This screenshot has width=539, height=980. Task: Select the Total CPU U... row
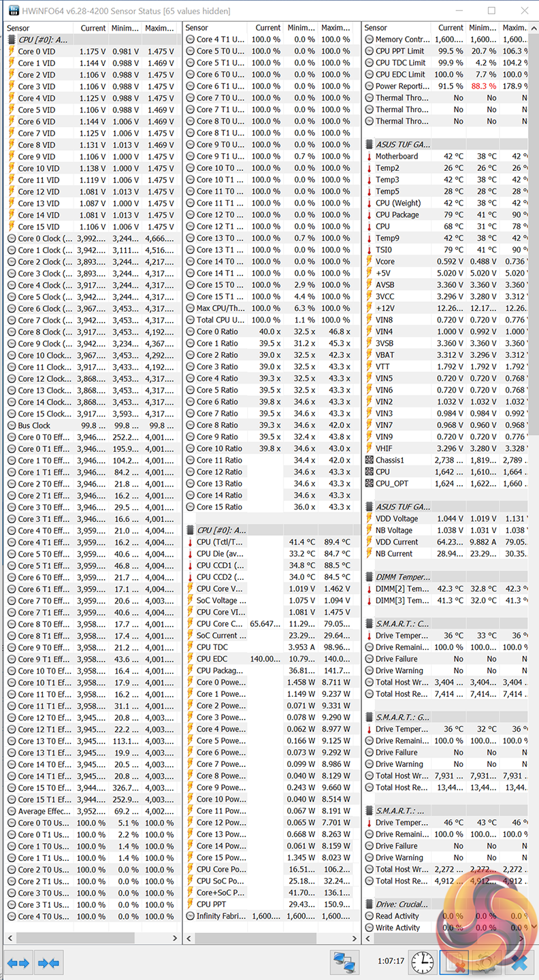[x=271, y=320]
